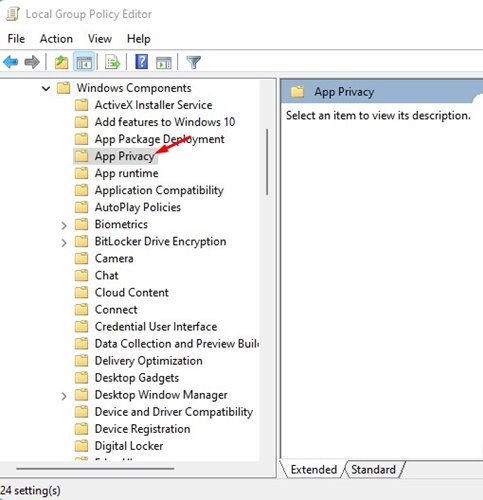
Task: Open Help with the question mark icon
Action: pos(142,62)
